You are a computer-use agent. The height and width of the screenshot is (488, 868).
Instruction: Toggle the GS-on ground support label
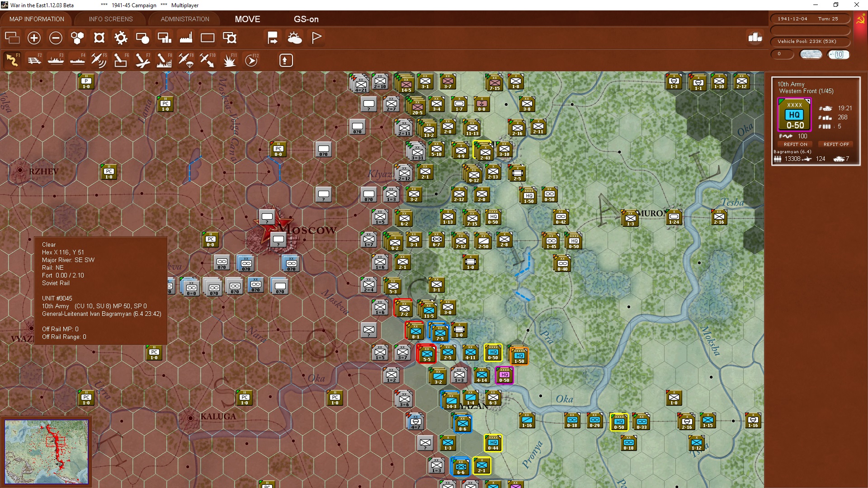306,19
